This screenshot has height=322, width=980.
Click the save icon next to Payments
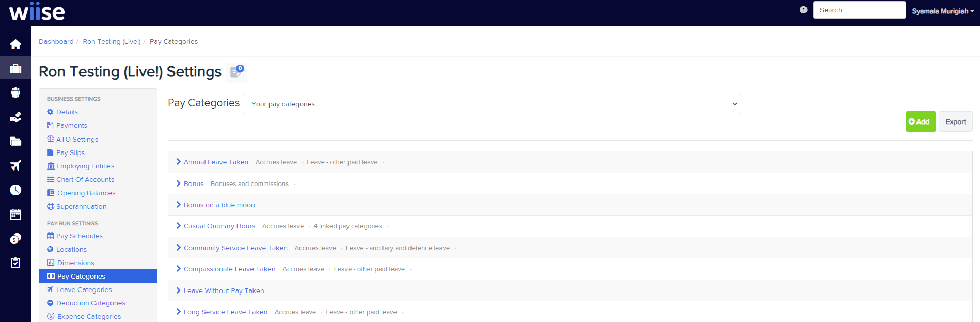(x=50, y=125)
